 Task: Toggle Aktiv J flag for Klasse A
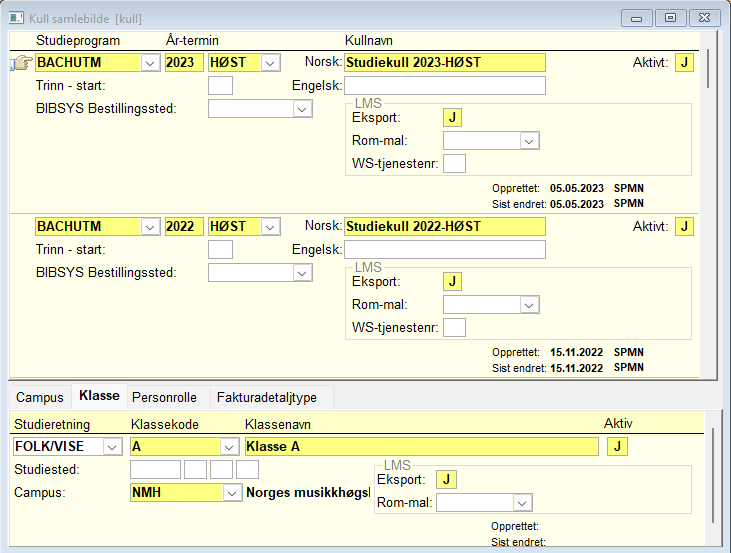[618, 447]
